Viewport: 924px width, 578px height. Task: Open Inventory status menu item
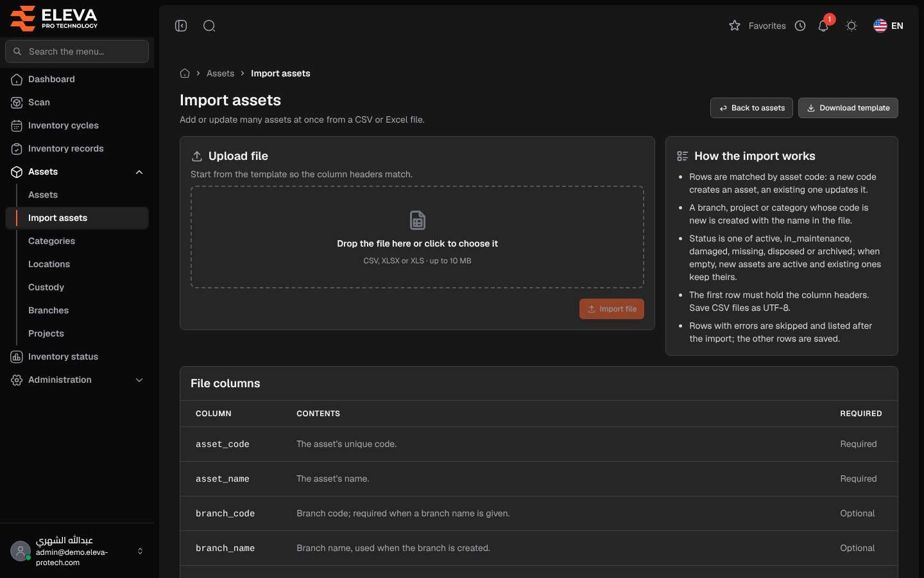(77, 356)
